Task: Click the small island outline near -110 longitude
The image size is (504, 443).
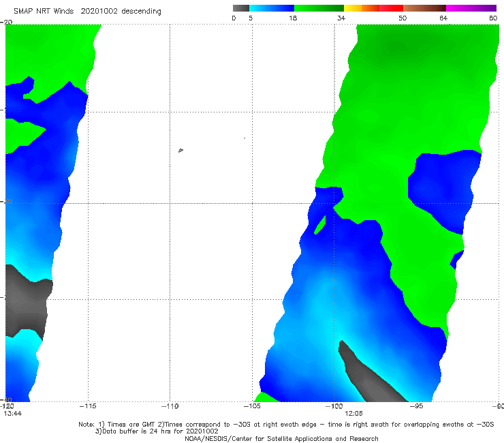Action: pyautogui.click(x=180, y=150)
